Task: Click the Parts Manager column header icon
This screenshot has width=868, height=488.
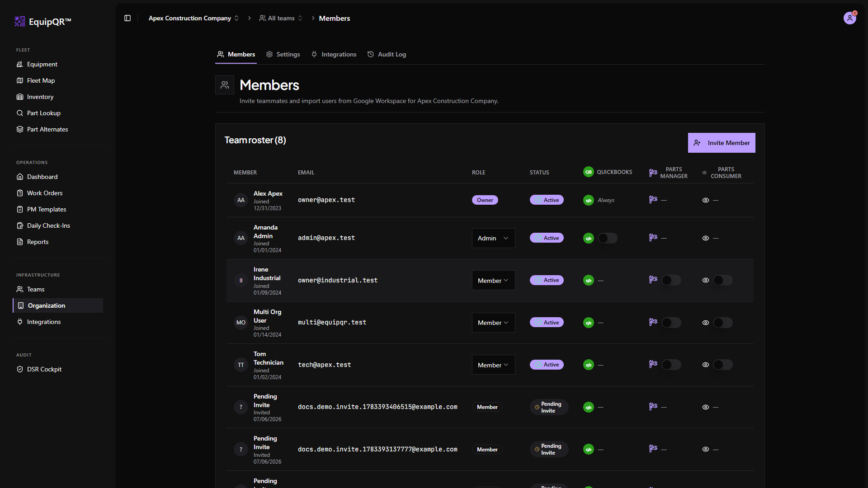Action: tap(653, 173)
